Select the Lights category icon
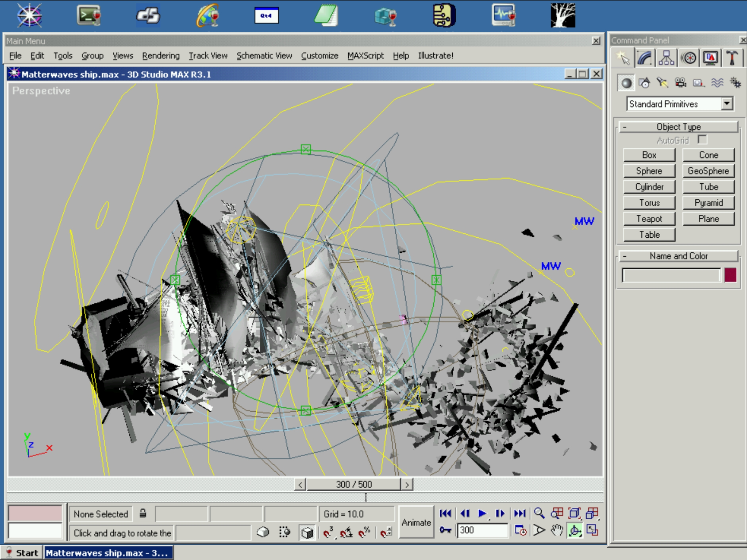The height and width of the screenshot is (560, 747). (662, 83)
